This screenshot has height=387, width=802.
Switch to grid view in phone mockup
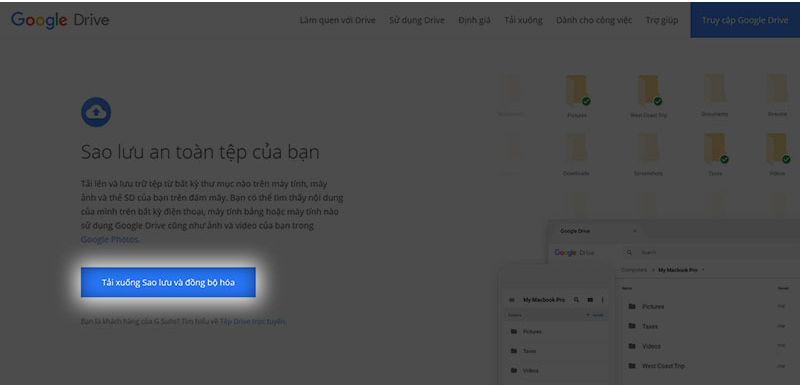click(x=590, y=300)
